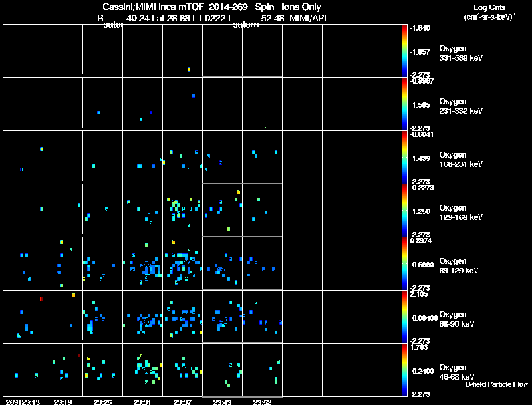The width and height of the screenshot is (532, 405).
Task: Click the "23:25" time axis label
Action: tap(102, 402)
